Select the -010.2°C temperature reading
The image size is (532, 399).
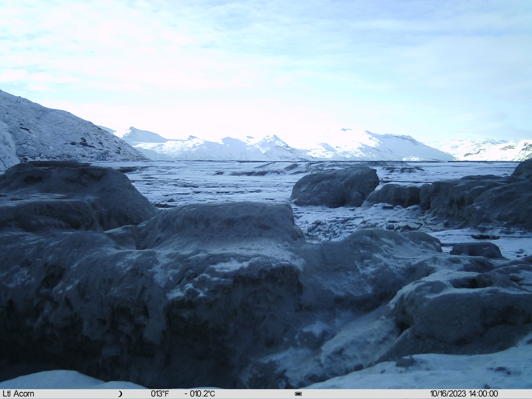pos(200,394)
